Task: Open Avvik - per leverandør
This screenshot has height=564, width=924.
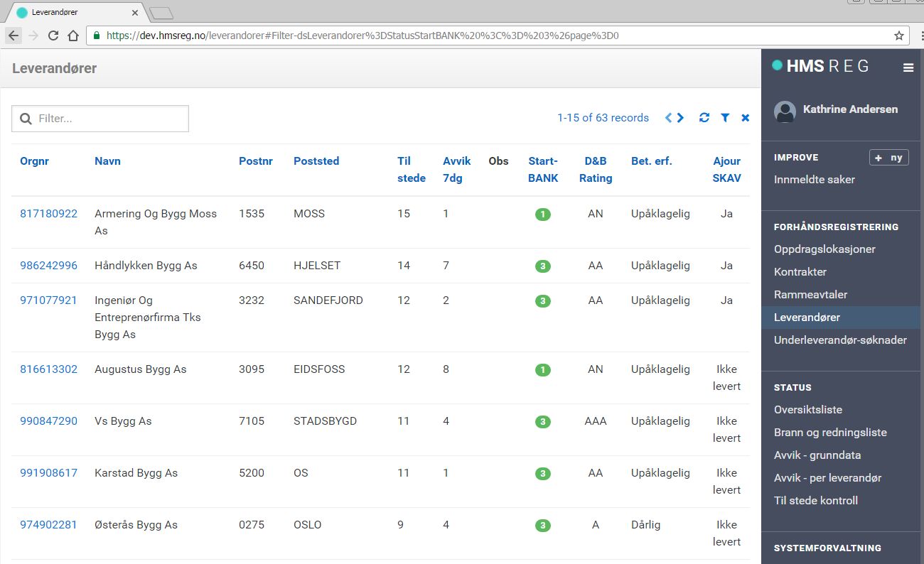Action: click(828, 478)
